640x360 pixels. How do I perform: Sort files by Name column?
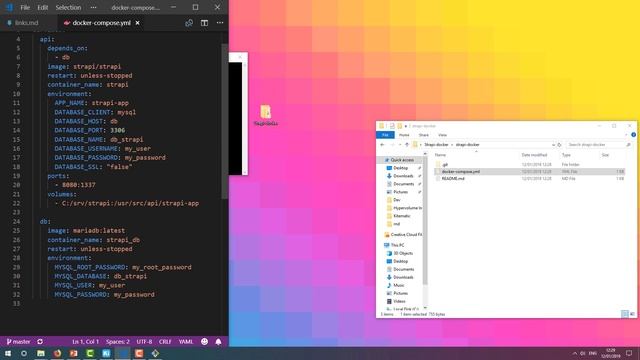pos(440,155)
